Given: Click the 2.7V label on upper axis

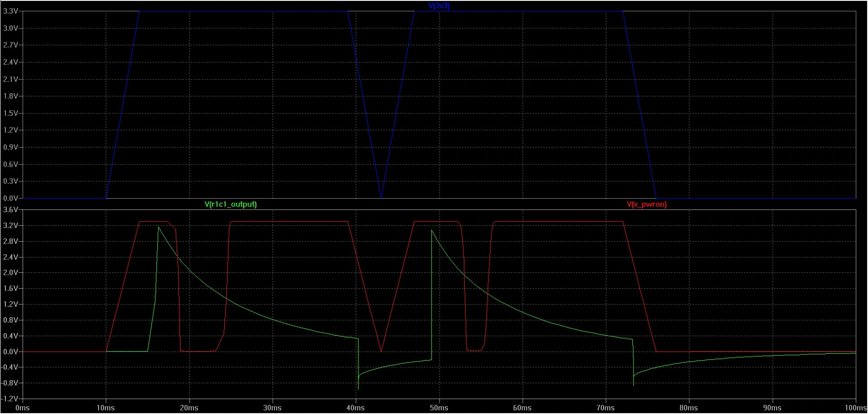Looking at the screenshot, I should click(x=10, y=45).
